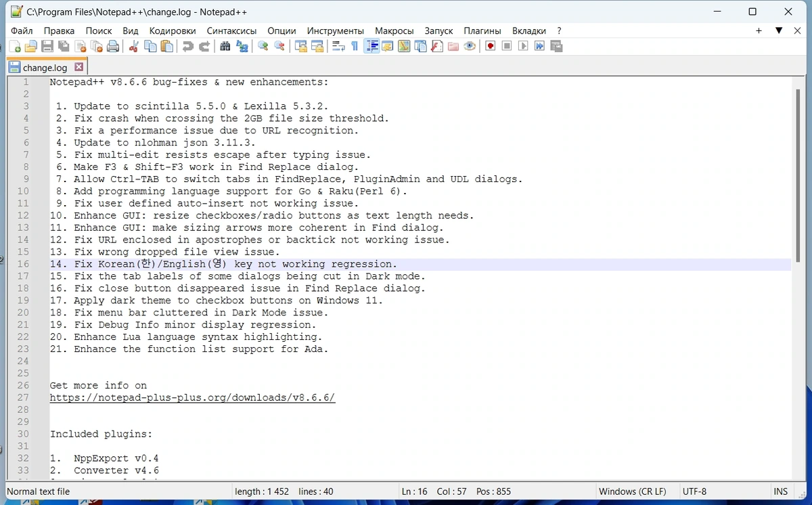Open the user-defined language dialog icon
812x505 pixels.
coord(388,46)
